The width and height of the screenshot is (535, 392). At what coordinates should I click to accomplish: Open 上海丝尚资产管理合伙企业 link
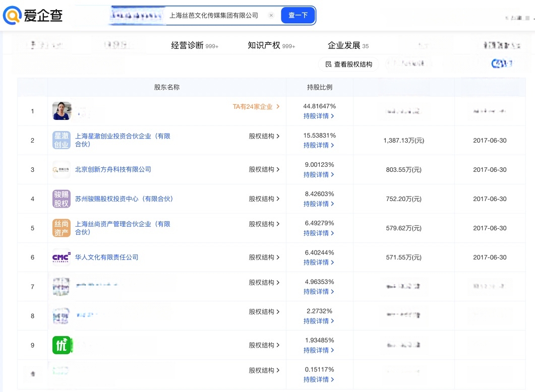(x=123, y=228)
